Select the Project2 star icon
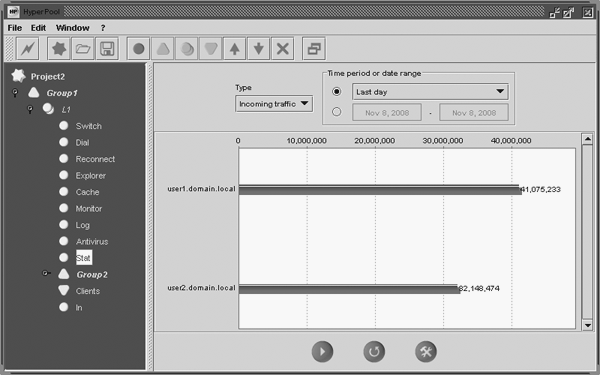 point(18,76)
